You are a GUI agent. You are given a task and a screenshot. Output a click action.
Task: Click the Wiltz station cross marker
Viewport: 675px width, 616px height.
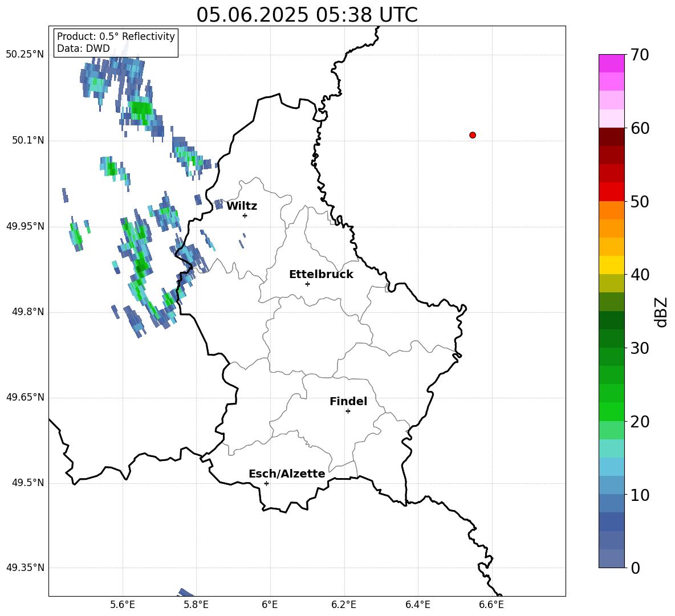coord(245,215)
